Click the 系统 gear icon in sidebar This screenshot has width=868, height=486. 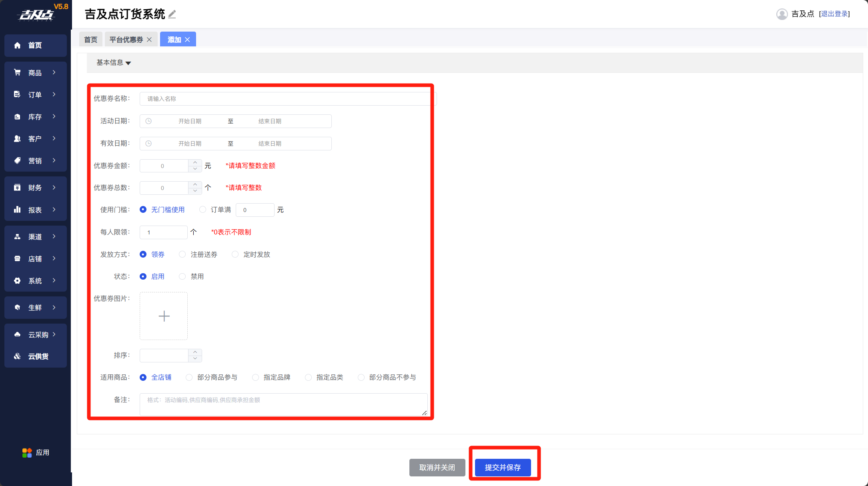click(x=17, y=280)
